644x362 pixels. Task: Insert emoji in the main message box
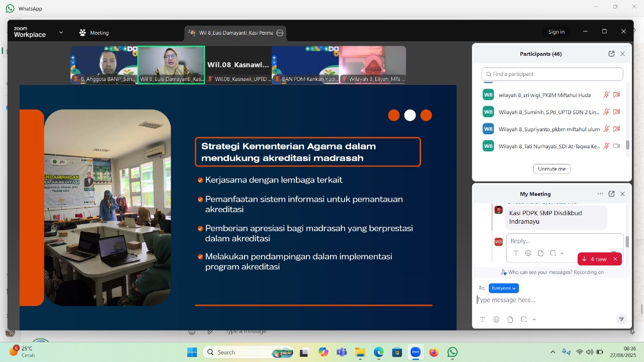tap(497, 319)
